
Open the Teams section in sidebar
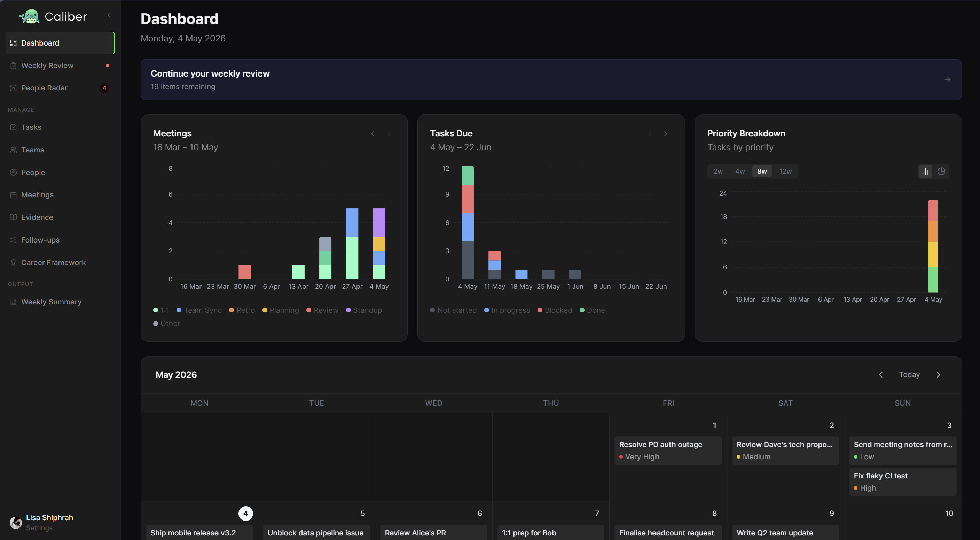[60, 150]
